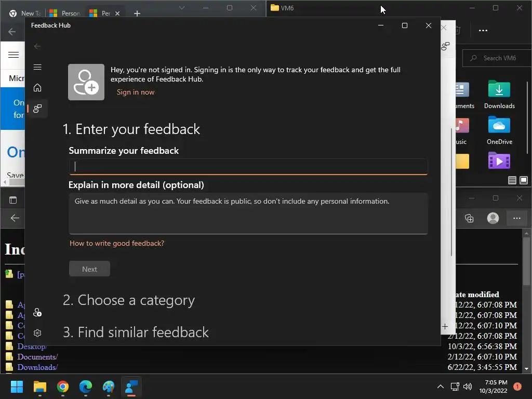The height and width of the screenshot is (399, 532).
Task: Click the Next button
Action: click(89, 269)
